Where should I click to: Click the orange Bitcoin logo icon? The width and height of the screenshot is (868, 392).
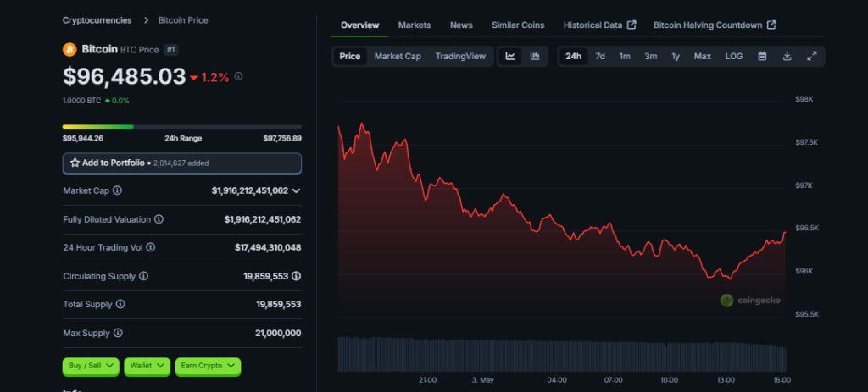click(70, 49)
